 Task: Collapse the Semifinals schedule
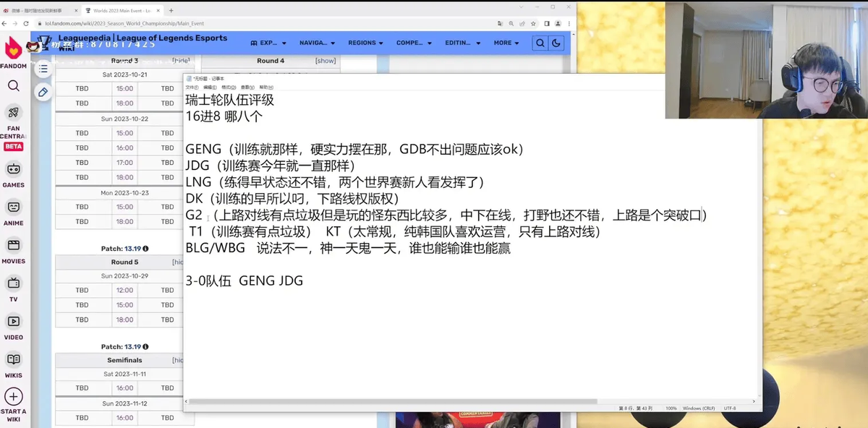177,360
